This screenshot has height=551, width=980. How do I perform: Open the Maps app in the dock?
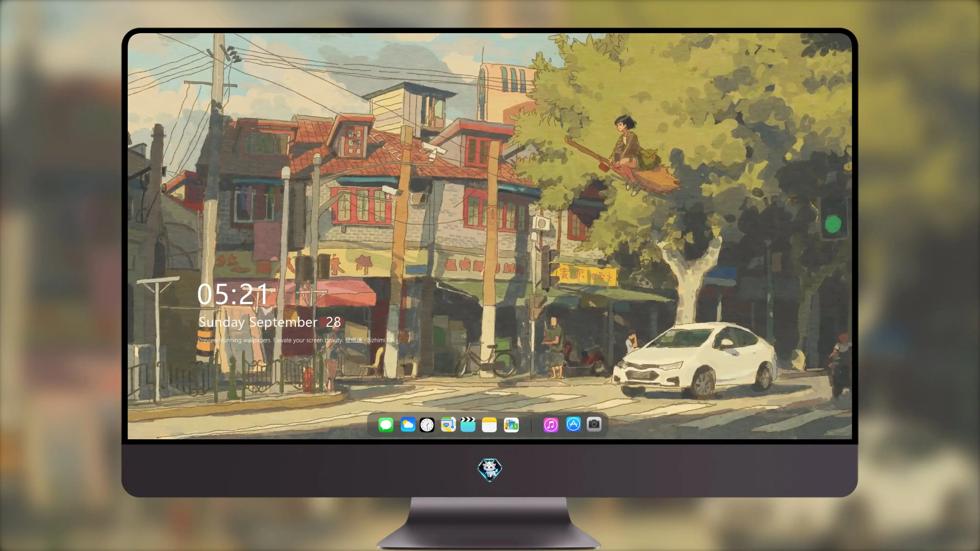point(448,424)
